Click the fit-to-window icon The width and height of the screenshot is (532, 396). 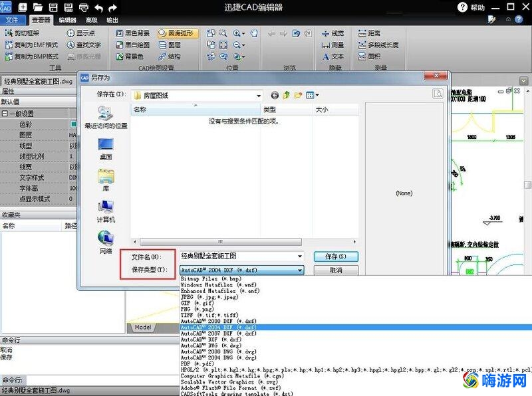(223, 45)
